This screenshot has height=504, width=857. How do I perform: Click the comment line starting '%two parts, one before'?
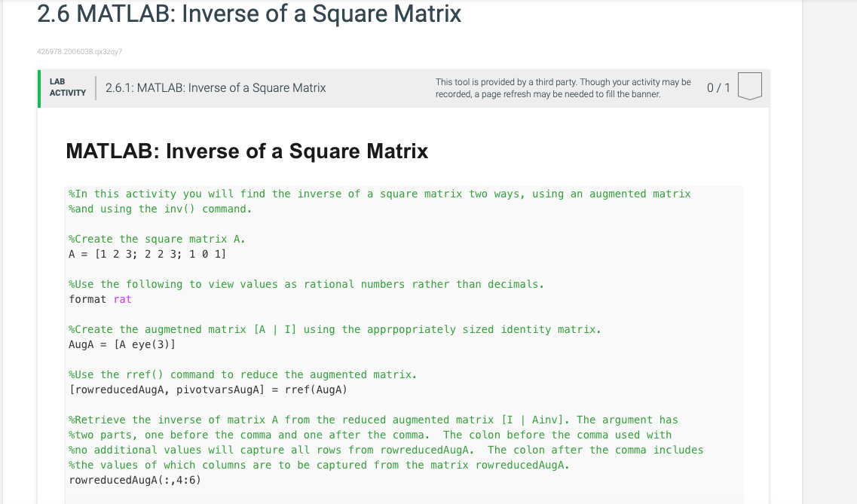coord(370,435)
